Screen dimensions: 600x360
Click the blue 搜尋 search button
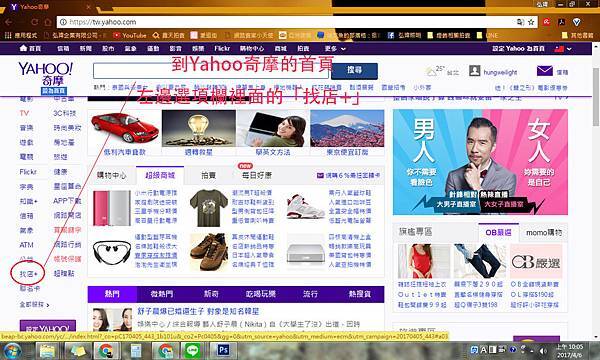[x=354, y=70]
